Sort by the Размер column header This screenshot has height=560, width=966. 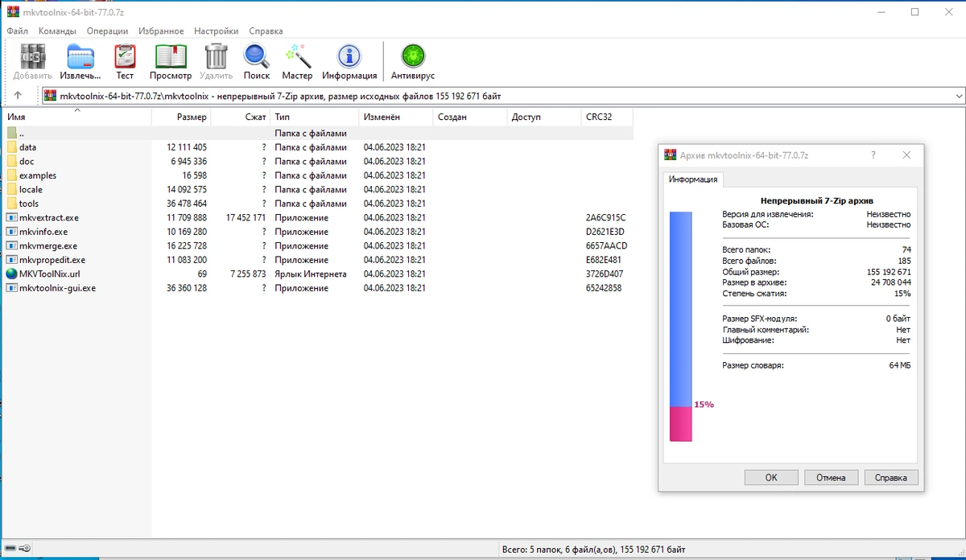coord(181,117)
